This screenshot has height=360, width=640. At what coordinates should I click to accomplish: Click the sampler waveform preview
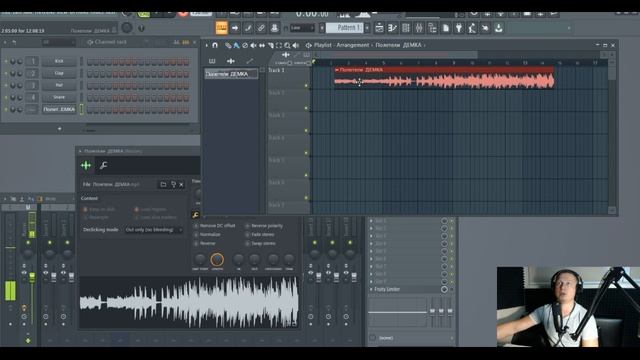tap(189, 302)
